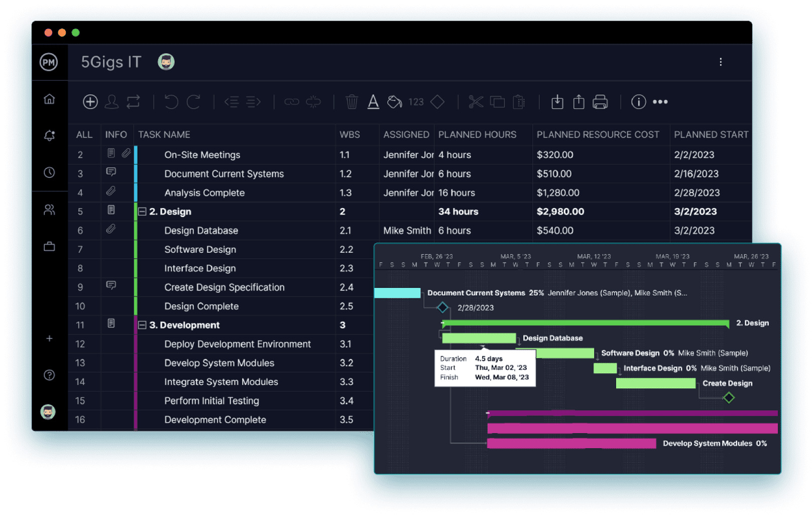Open the note icon on 3. Development row
Screen dimensions: 812x515
[111, 324]
